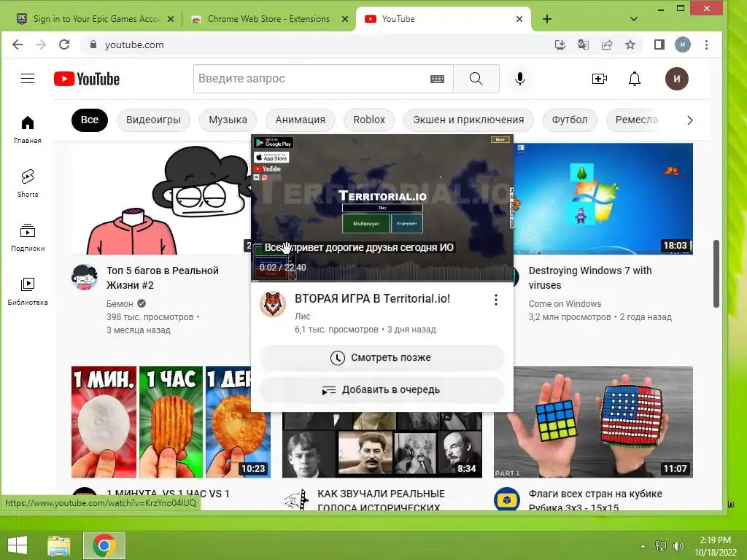
Task: Close the Chrome Web Store tab
Action: (345, 19)
